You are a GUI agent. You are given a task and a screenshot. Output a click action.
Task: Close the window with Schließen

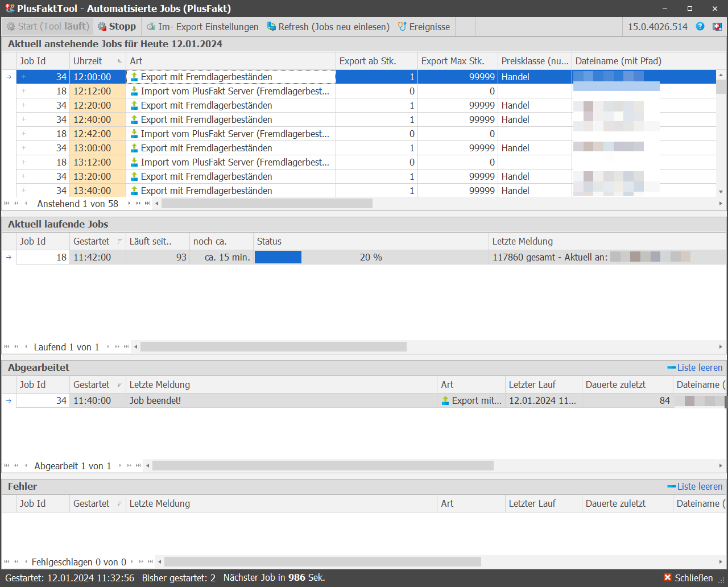[688, 577]
